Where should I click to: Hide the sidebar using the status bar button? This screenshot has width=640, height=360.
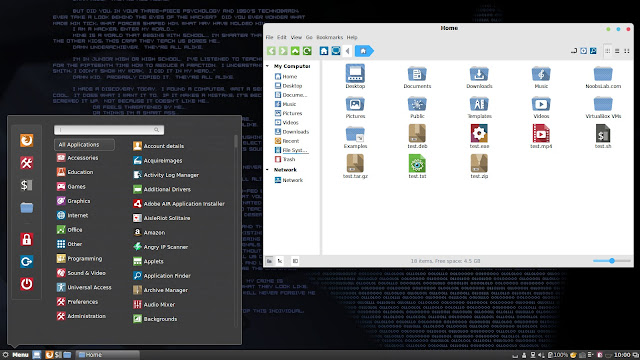coord(295,261)
